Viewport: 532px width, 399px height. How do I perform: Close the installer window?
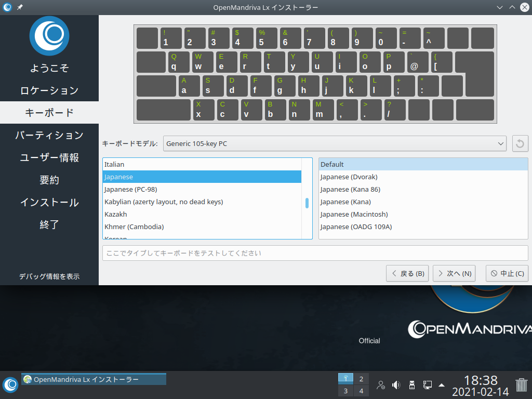tap(525, 7)
